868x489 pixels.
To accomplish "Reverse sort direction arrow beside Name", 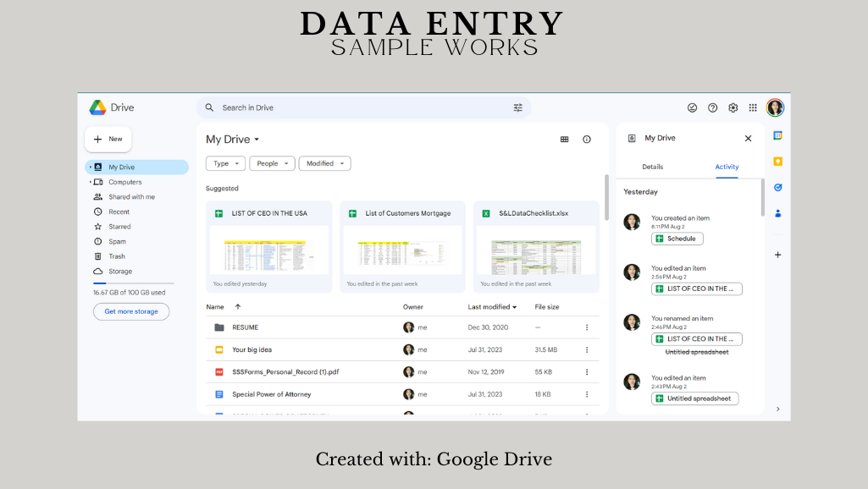I will (238, 307).
